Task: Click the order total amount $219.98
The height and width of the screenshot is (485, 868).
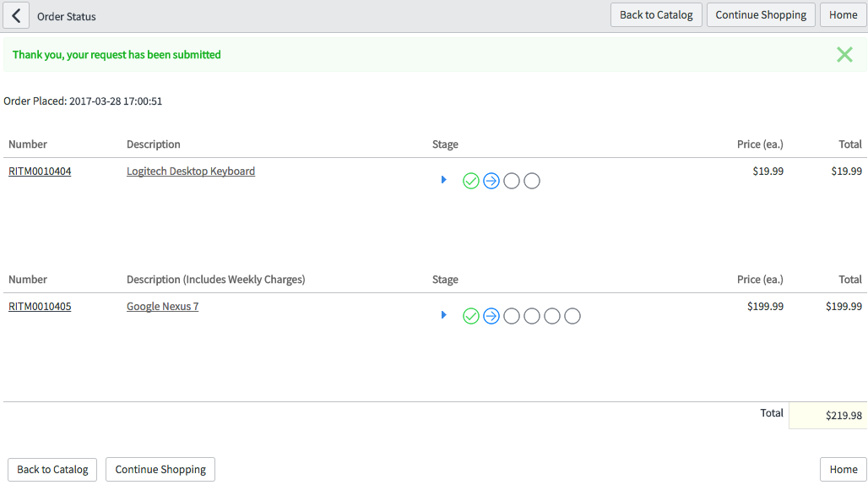Action: pos(844,416)
